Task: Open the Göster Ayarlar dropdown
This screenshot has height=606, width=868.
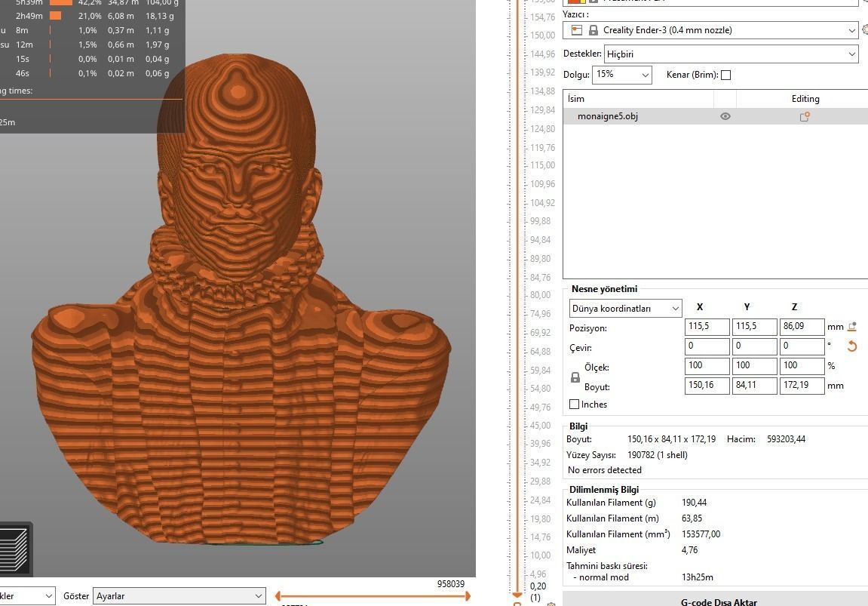Action: 179,596
